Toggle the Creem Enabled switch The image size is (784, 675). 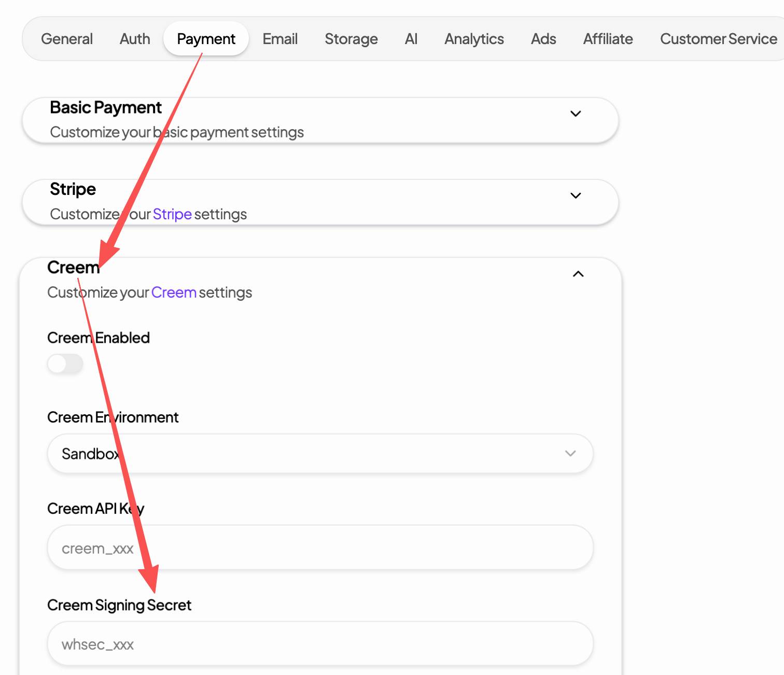[65, 363]
